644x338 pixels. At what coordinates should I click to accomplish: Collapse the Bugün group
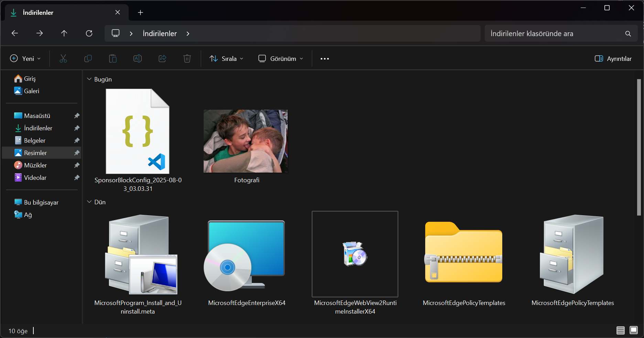point(89,79)
